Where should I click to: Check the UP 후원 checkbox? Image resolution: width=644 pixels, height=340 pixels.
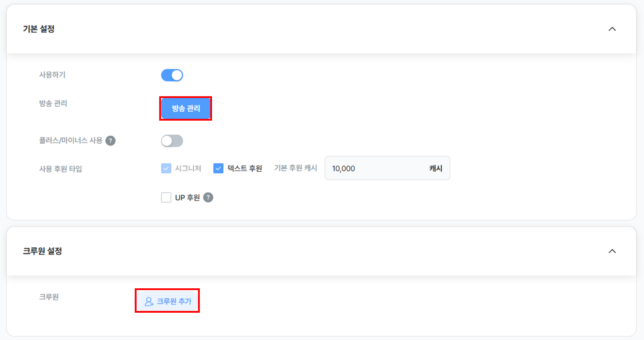pyautogui.click(x=166, y=197)
